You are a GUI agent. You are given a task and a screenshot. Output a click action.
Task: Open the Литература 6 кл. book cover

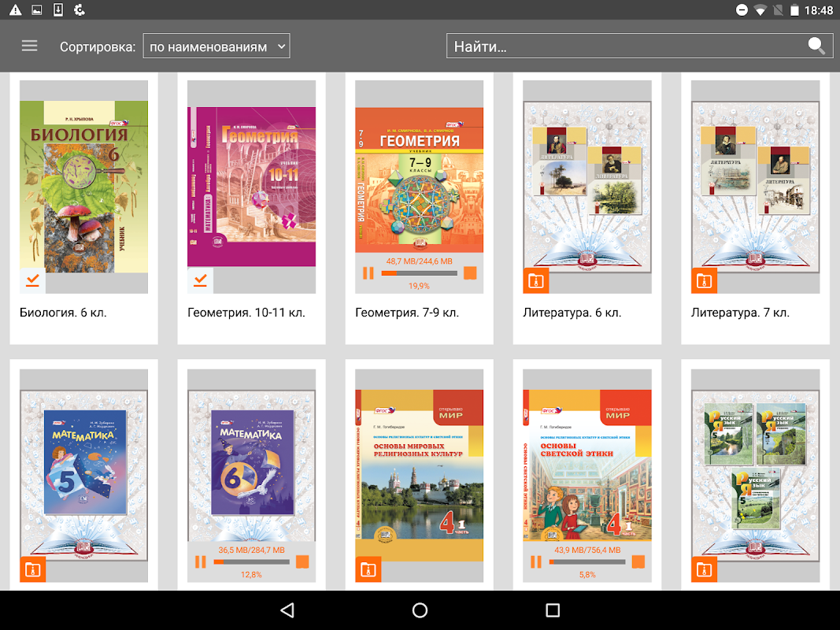click(x=587, y=187)
